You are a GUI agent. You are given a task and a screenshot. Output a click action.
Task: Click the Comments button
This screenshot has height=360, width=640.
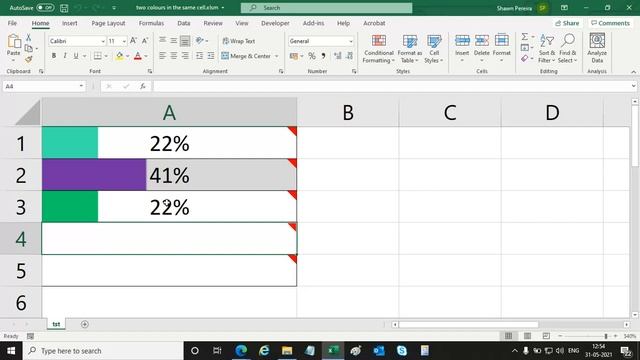(610, 23)
